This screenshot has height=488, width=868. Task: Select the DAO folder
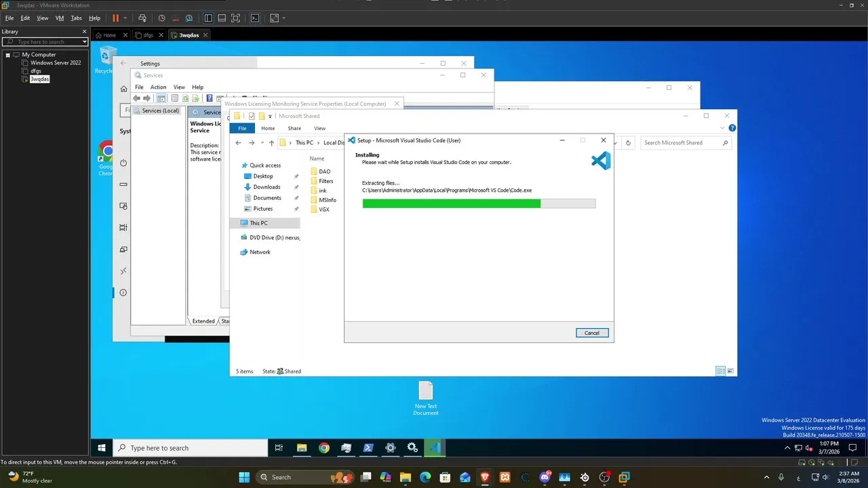pyautogui.click(x=321, y=171)
